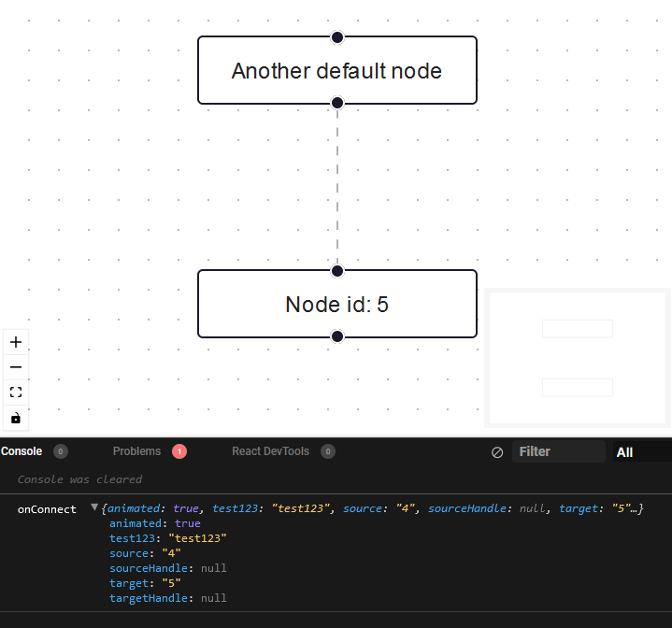
Task: Clear the console with the ban icon
Action: click(497, 452)
